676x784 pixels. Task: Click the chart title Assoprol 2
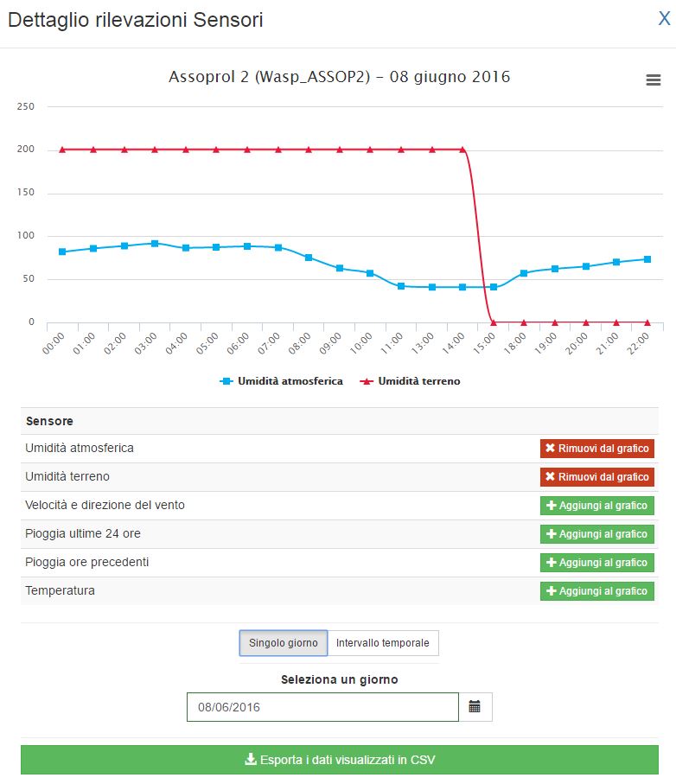[340, 77]
